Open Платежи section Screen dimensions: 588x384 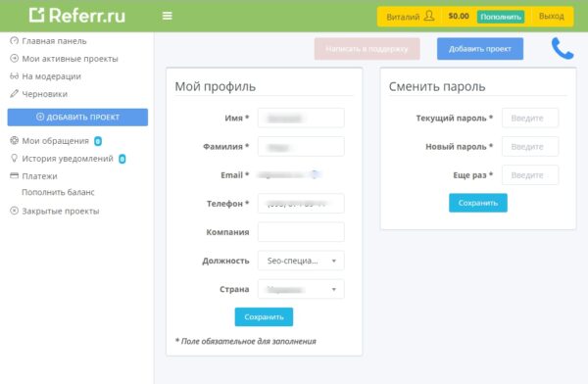tap(40, 176)
